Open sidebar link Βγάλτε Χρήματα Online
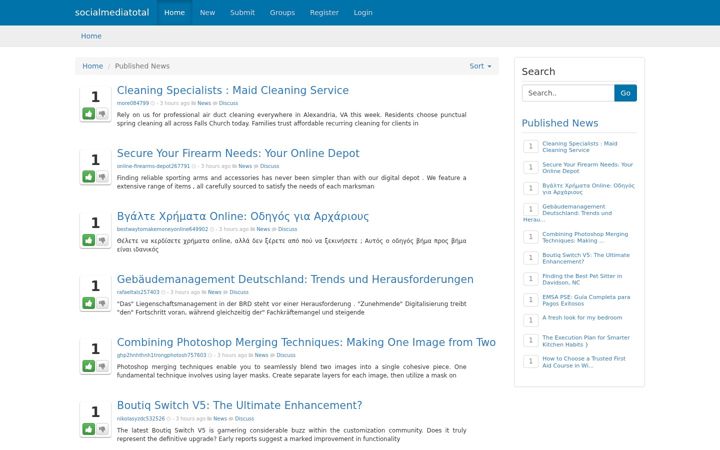Screen dimensions: 720x450 click(x=588, y=189)
